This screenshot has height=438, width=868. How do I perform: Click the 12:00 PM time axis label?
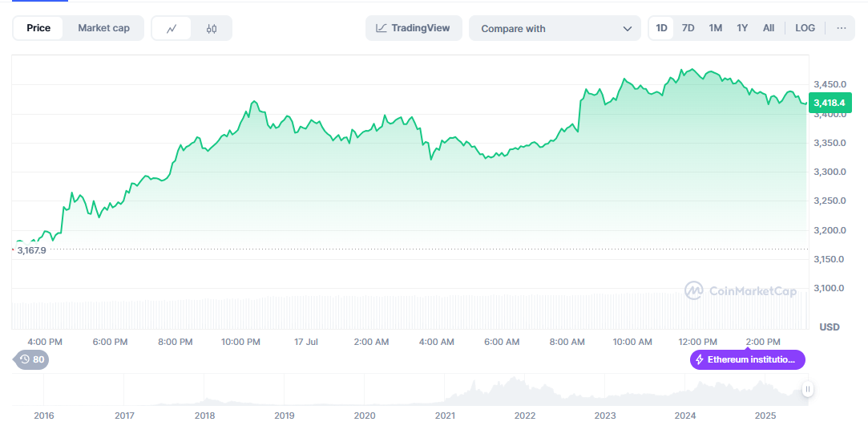697,343
